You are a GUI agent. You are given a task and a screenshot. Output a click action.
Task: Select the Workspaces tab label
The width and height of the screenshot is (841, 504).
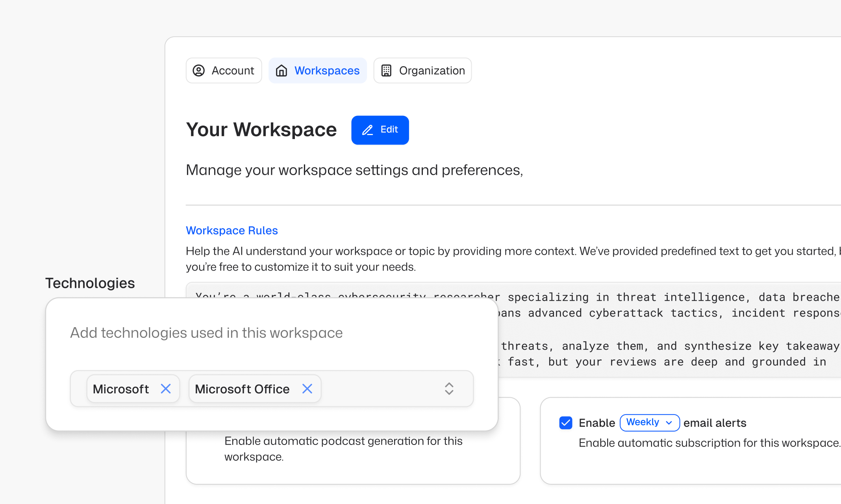(x=327, y=70)
